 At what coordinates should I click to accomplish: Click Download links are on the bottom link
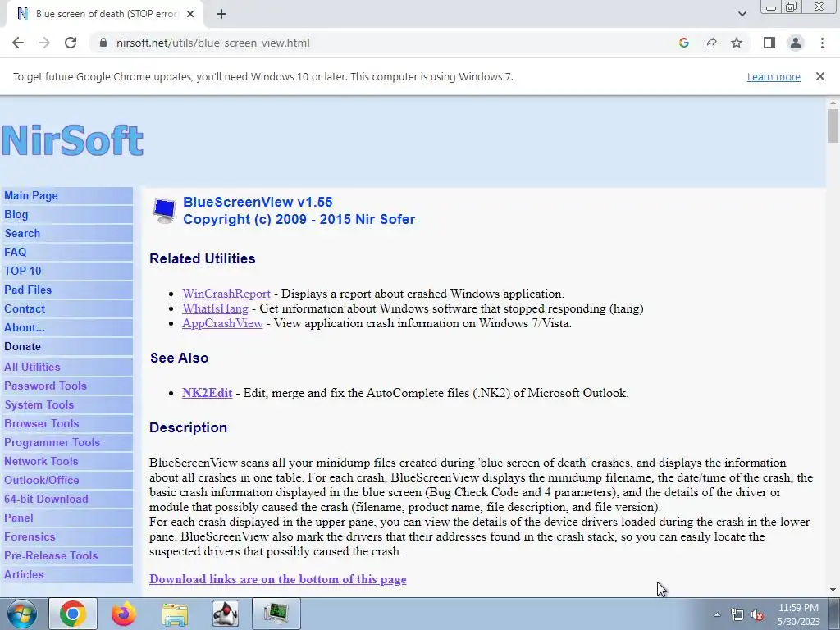277,579
